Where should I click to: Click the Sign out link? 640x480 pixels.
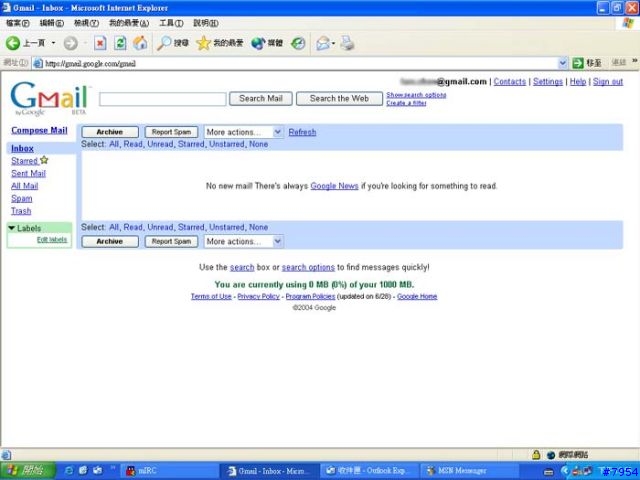coord(608,82)
